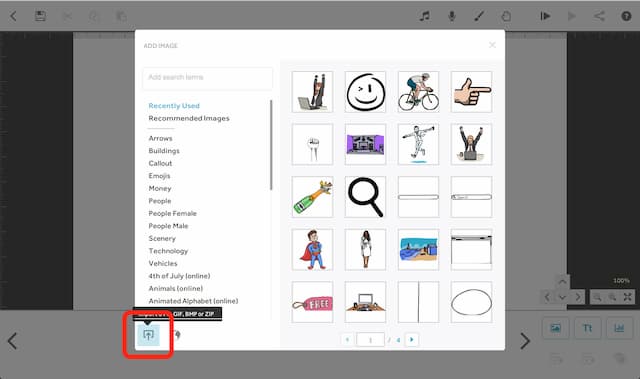Image resolution: width=640 pixels, height=379 pixels.
Task: Pick the cyclist on bicycle image
Action: 418,92
